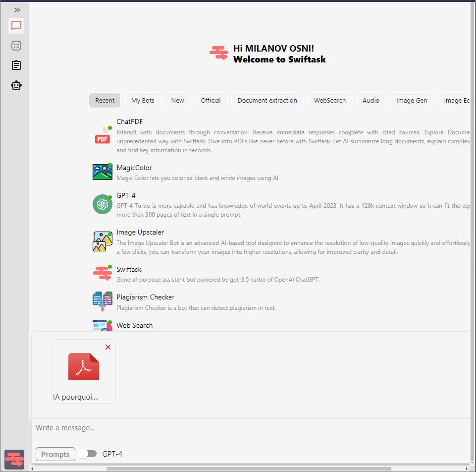Open the Swiftask bot title
This screenshot has height=472, width=476.
[129, 269]
